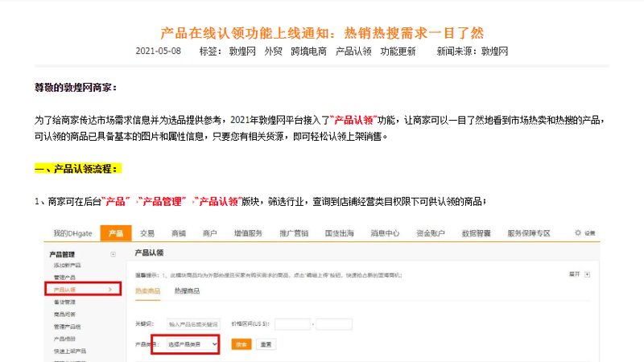Click the orange article title heading
644x362 pixels.
(x=322, y=33)
